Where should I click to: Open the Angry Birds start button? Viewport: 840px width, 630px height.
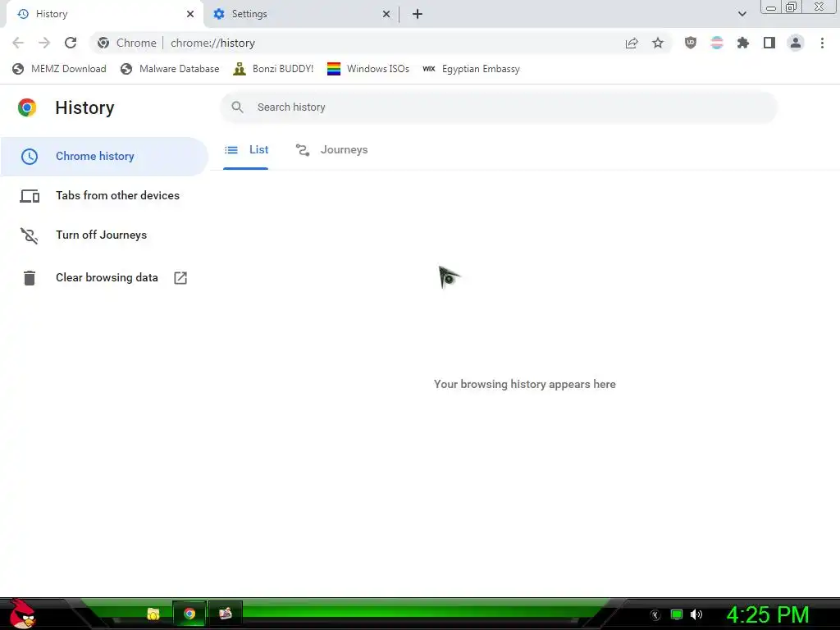[22, 614]
